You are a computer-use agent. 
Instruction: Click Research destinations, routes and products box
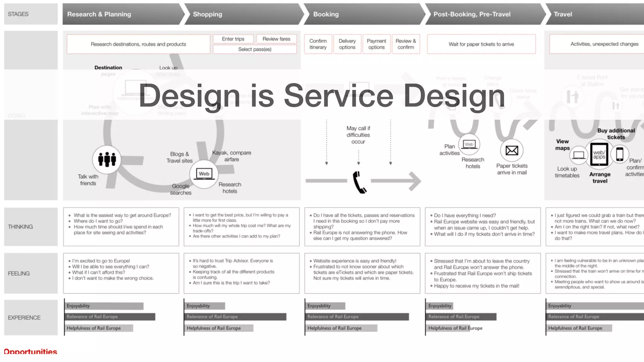(138, 44)
